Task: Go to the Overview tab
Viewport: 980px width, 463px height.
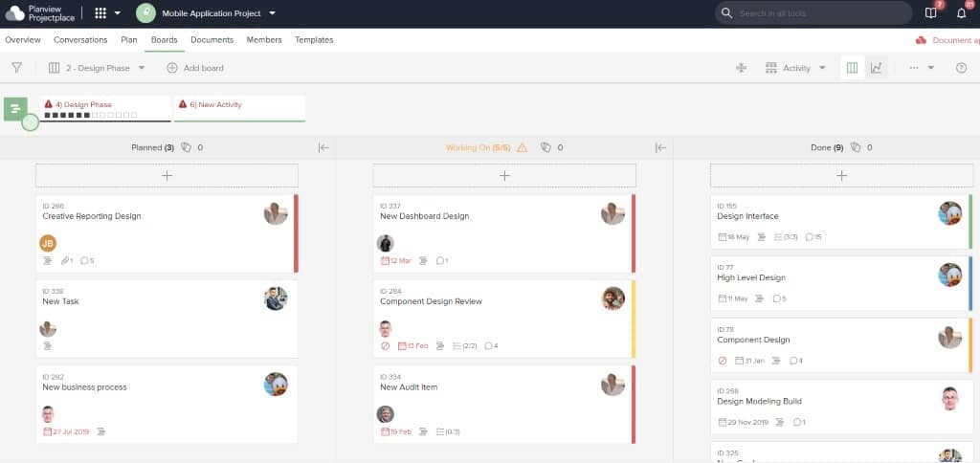Action: [x=23, y=40]
